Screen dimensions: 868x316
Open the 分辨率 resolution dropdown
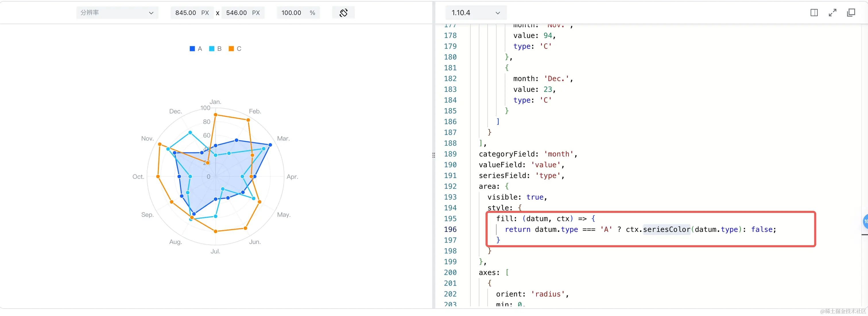point(117,13)
